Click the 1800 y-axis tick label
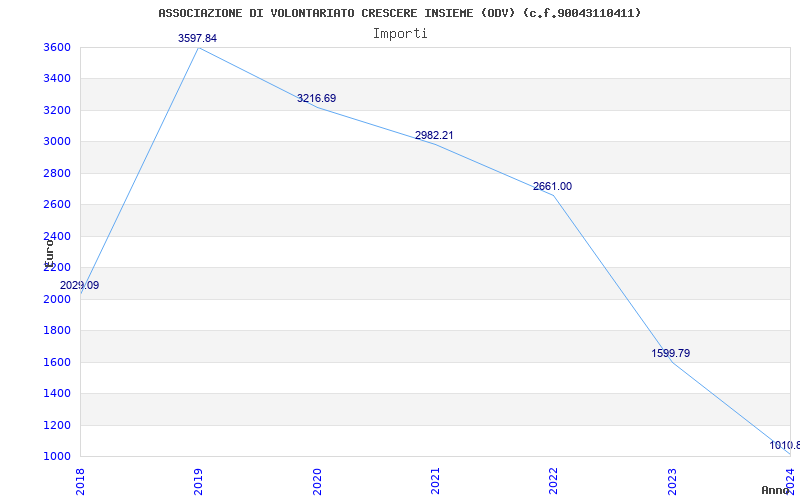Image resolution: width=800 pixels, height=500 pixels. 57,331
